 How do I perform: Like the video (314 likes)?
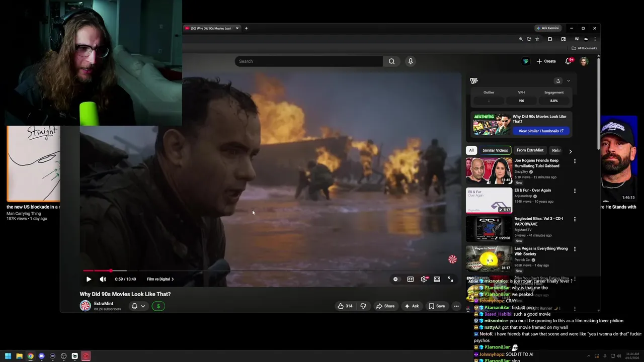coord(345,306)
